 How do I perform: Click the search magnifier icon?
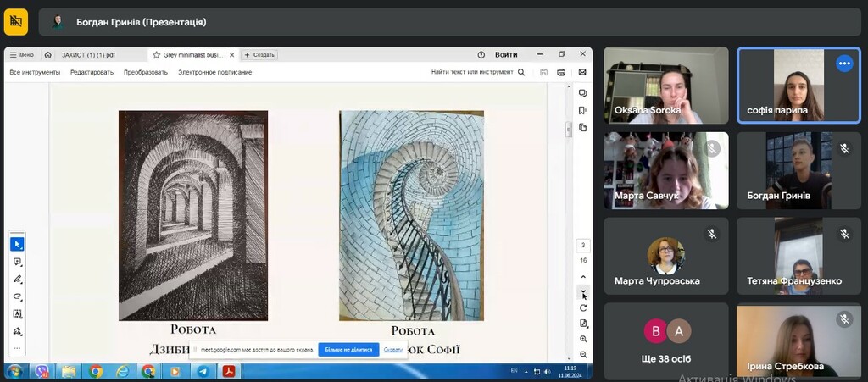click(521, 72)
